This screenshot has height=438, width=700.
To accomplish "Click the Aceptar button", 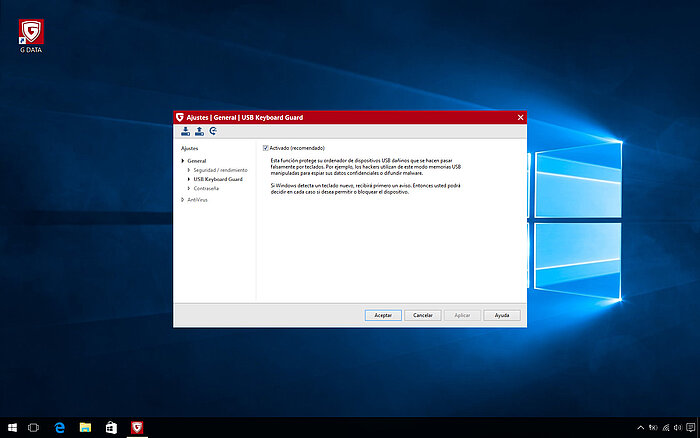I will click(x=383, y=314).
